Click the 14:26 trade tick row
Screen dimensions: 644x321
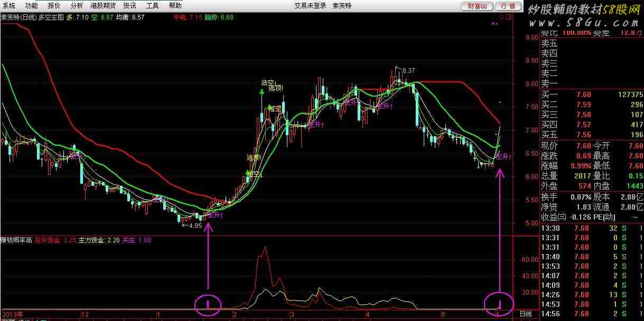tap(592, 295)
